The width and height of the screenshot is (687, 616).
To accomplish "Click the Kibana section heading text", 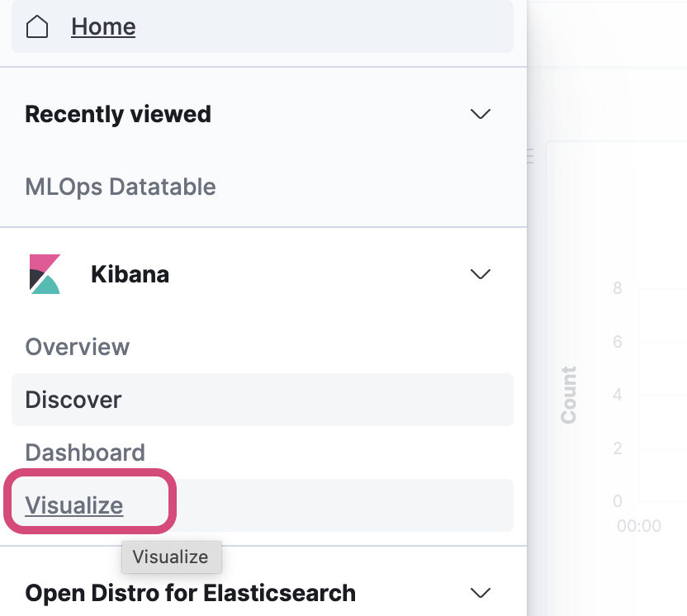I will (130, 274).
